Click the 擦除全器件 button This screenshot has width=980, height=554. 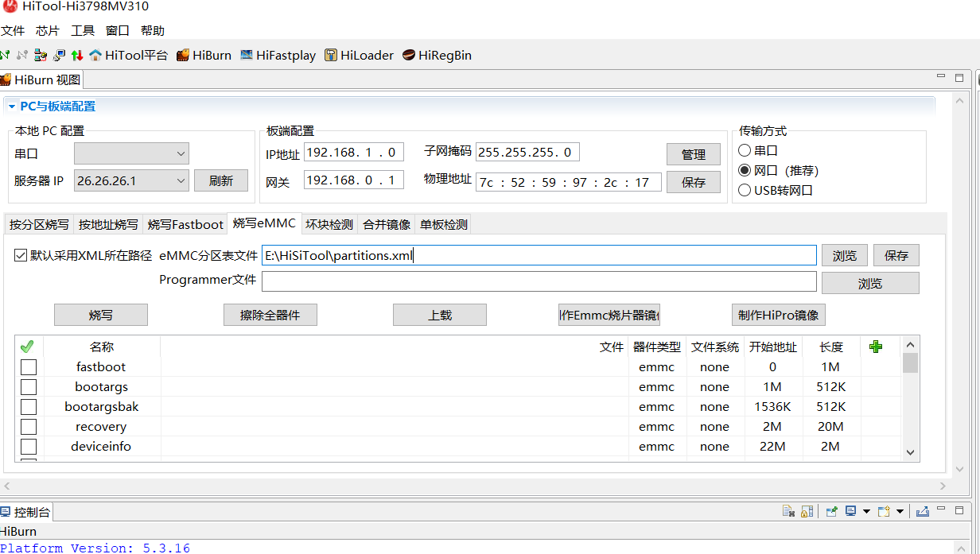point(270,315)
